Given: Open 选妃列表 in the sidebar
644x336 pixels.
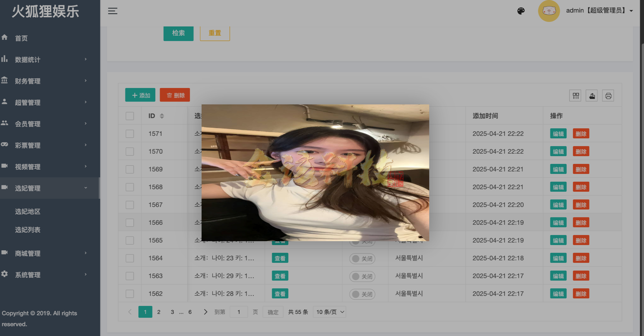Looking at the screenshot, I should point(28,230).
